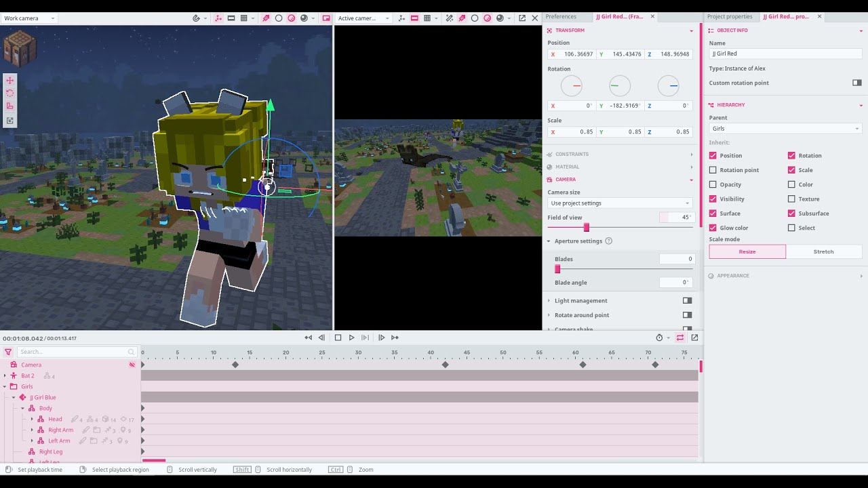Toggle the timeline loop icon
The height and width of the screenshot is (488, 868).
680,338
